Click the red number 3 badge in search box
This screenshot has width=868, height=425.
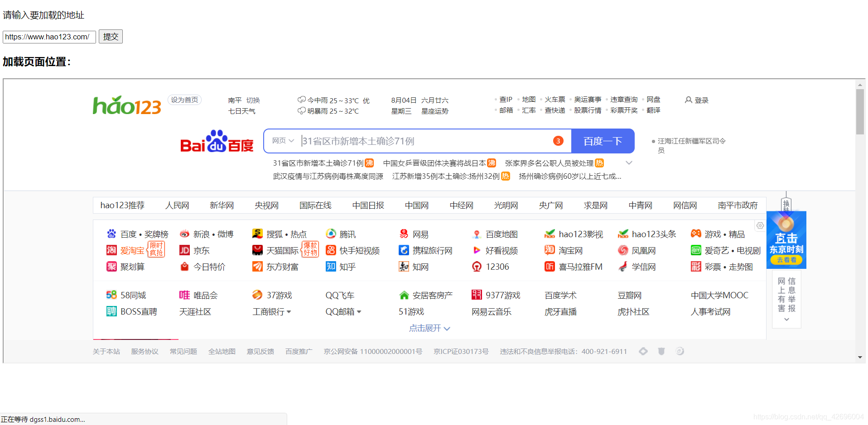tap(558, 141)
